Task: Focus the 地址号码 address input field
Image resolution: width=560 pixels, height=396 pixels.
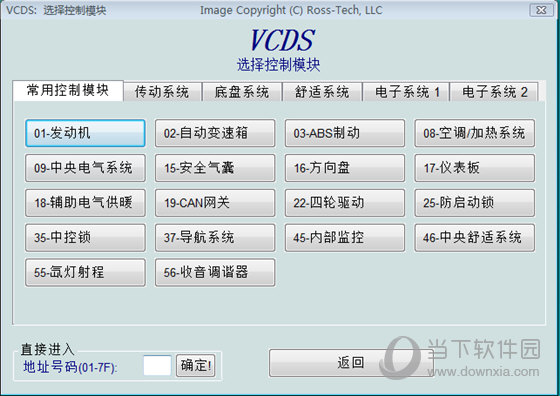Action: click(157, 365)
